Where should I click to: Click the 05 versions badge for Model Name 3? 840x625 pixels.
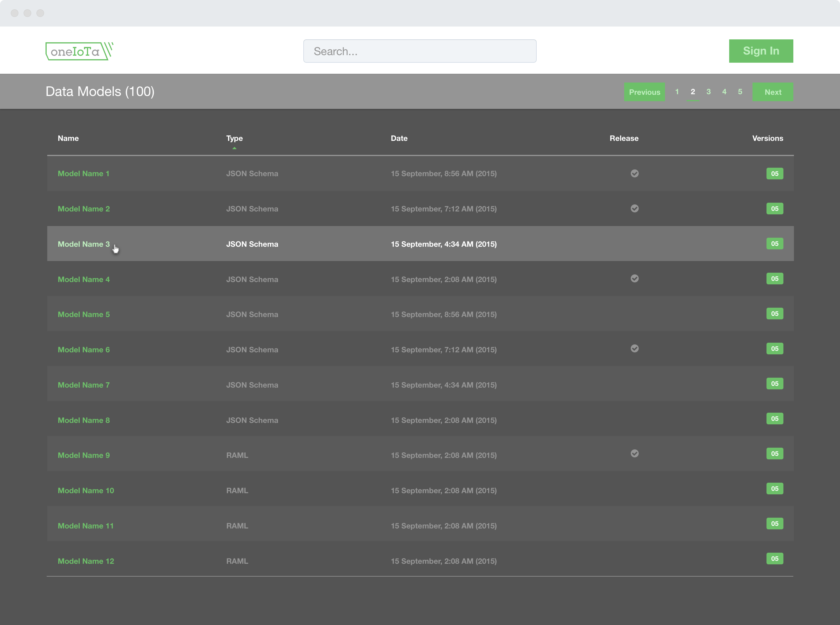pyautogui.click(x=775, y=244)
